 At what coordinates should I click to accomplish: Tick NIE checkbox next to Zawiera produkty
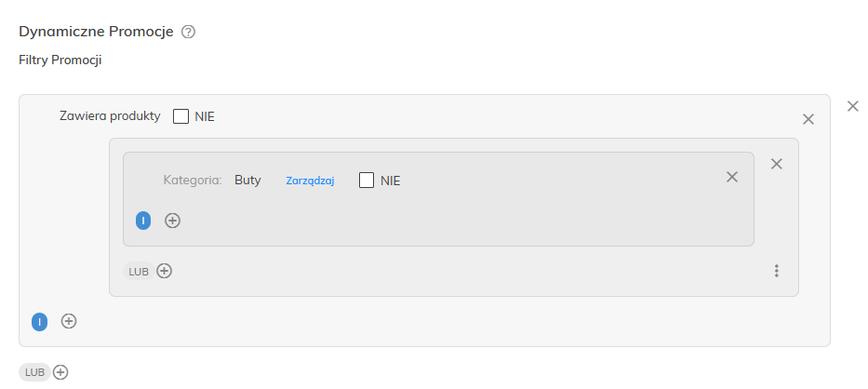coord(181,116)
